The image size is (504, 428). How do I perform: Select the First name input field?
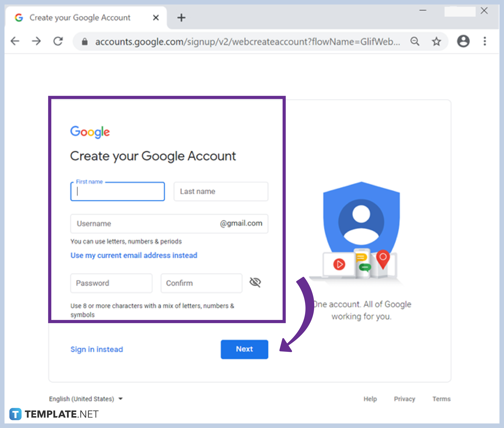(x=118, y=191)
